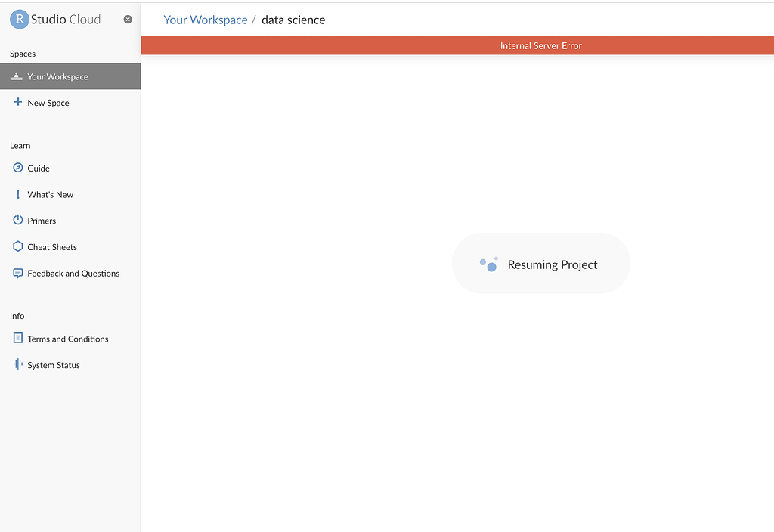Image resolution: width=774 pixels, height=532 pixels.
Task: Click the Spaces section heading
Action: (23, 54)
